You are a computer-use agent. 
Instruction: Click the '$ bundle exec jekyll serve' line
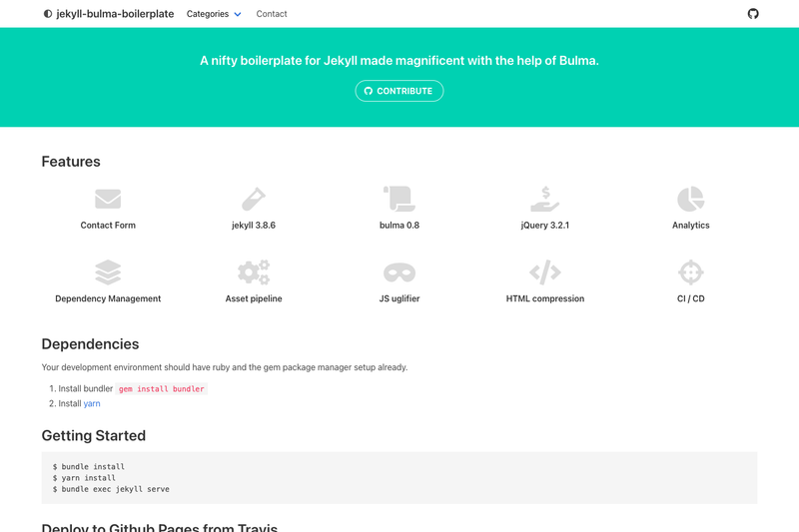click(x=111, y=489)
